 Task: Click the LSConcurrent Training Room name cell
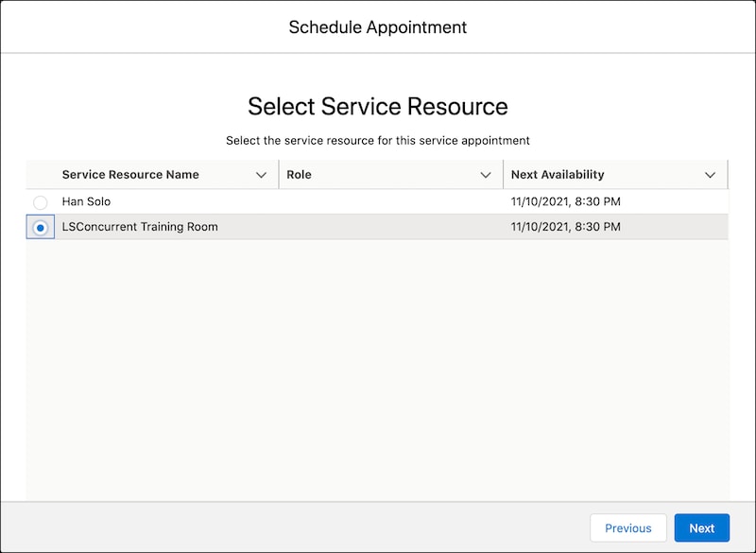pos(140,227)
